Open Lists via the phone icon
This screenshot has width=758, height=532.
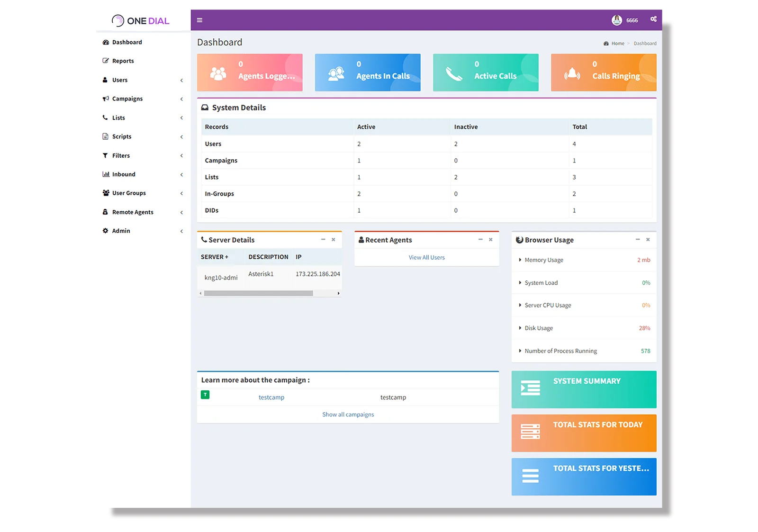coord(106,117)
